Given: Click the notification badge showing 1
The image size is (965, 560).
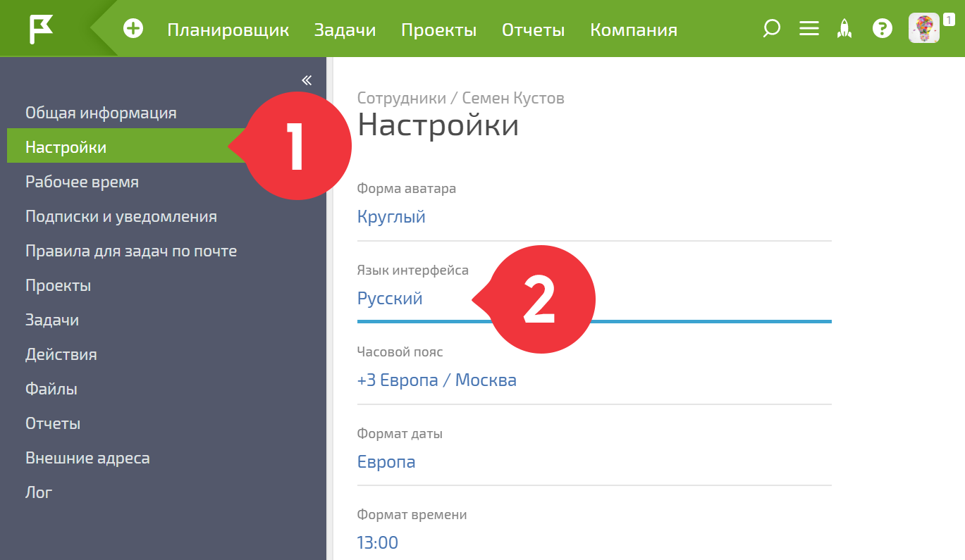Looking at the screenshot, I should 949,20.
